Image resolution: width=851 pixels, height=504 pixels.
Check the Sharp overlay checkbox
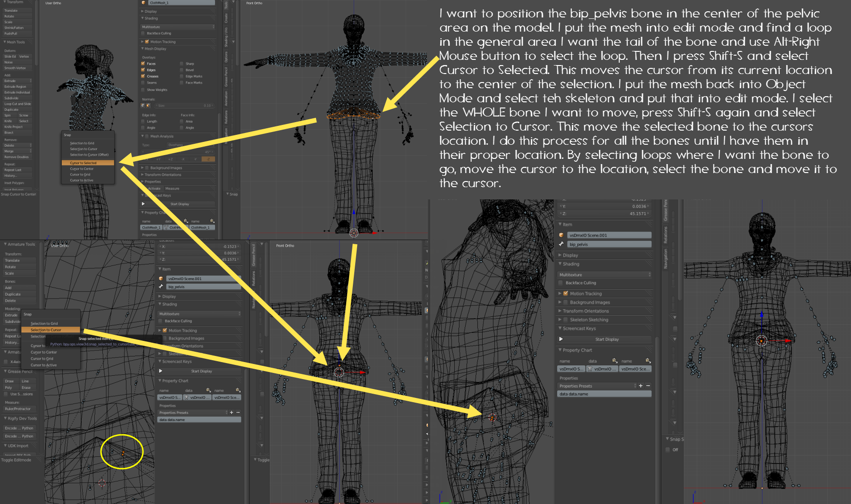182,64
